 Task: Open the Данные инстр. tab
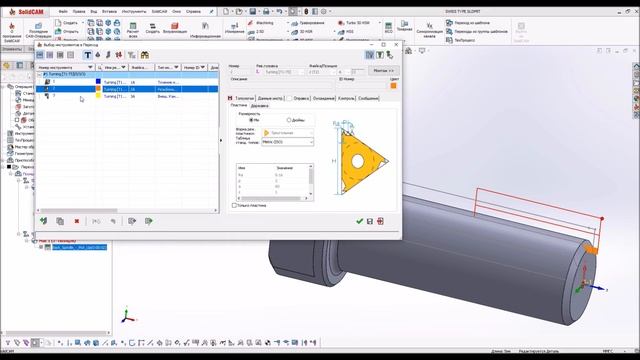tap(270, 98)
